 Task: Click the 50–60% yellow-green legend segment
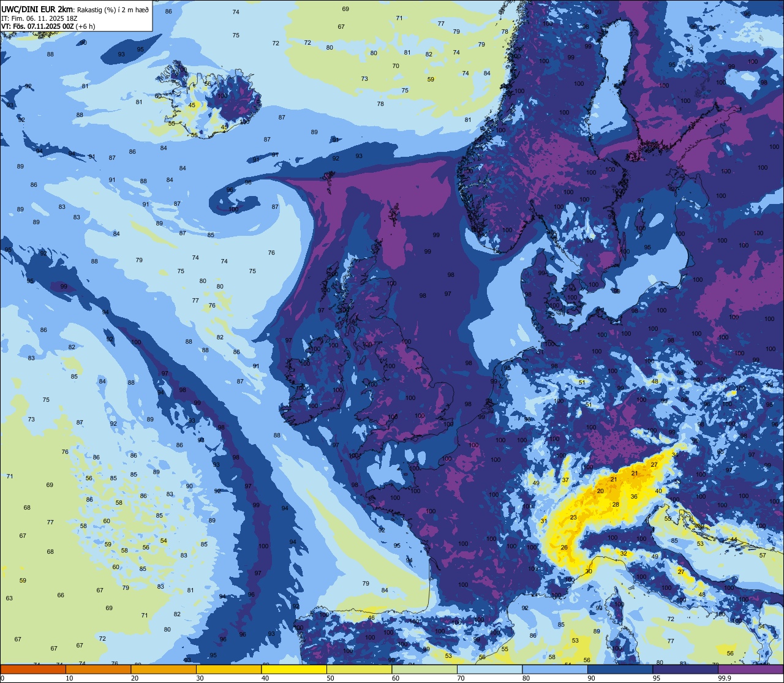coord(359,669)
